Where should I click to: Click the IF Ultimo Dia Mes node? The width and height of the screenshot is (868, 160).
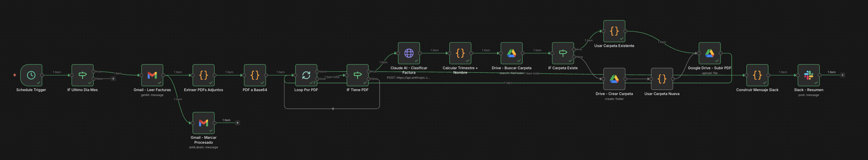click(82, 75)
